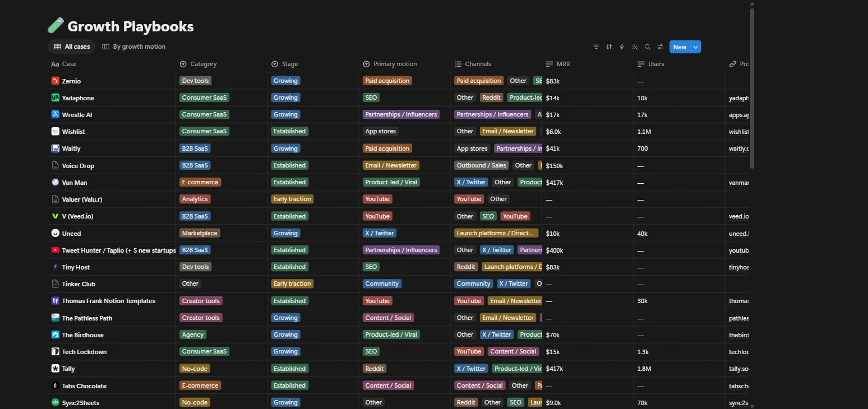Switch to the All cases view
This screenshot has height=409, width=868.
point(72,47)
